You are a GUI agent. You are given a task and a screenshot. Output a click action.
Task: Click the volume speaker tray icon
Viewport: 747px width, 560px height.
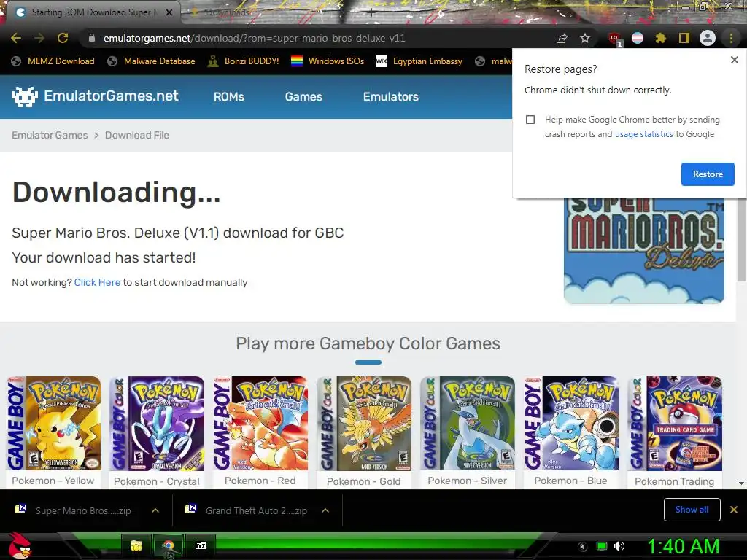click(619, 546)
